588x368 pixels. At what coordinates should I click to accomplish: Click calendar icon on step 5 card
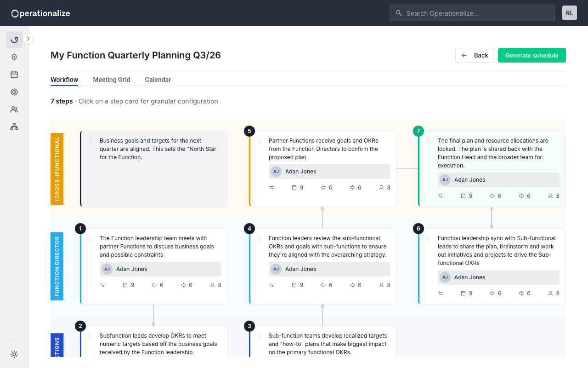point(294,188)
